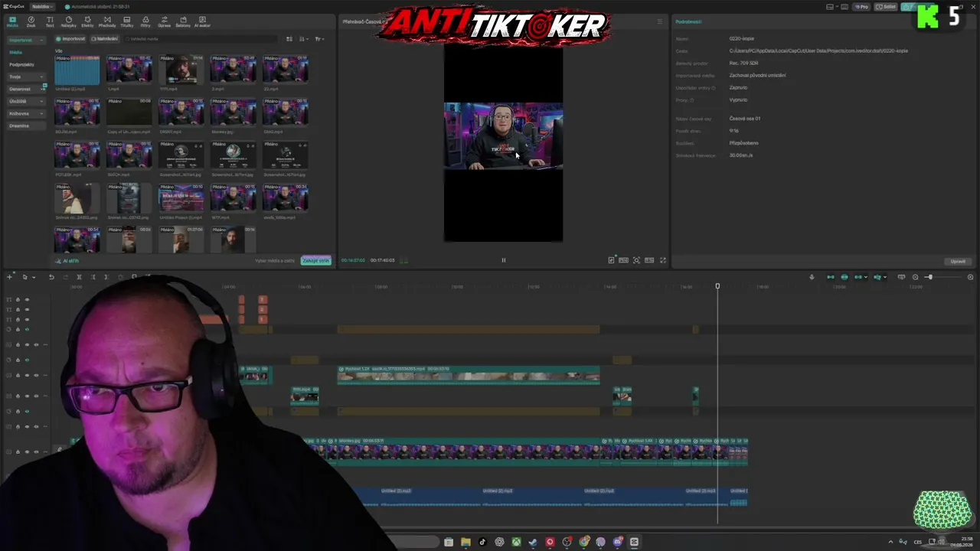Toggle clip linkage on the timeline
Viewport: 980px width, 551px height.
click(859, 277)
